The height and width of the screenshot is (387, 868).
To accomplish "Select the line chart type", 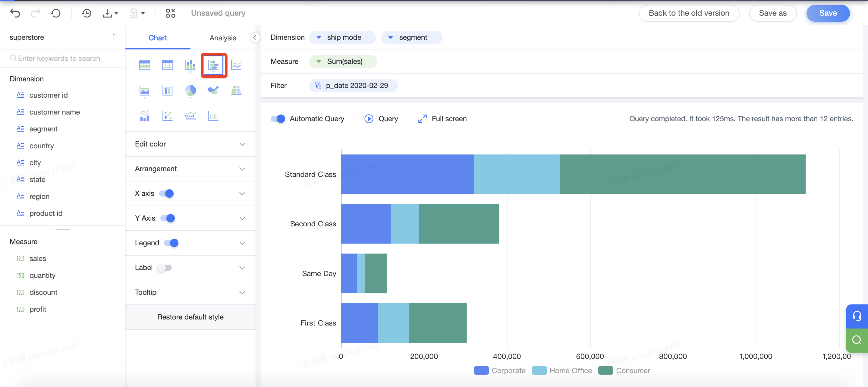I will pos(236,65).
